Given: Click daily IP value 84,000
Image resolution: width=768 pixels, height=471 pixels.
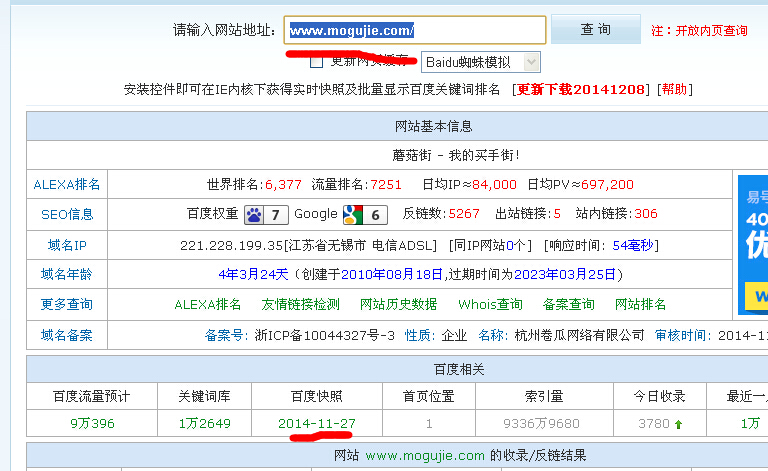Looking at the screenshot, I should pyautogui.click(x=494, y=185).
